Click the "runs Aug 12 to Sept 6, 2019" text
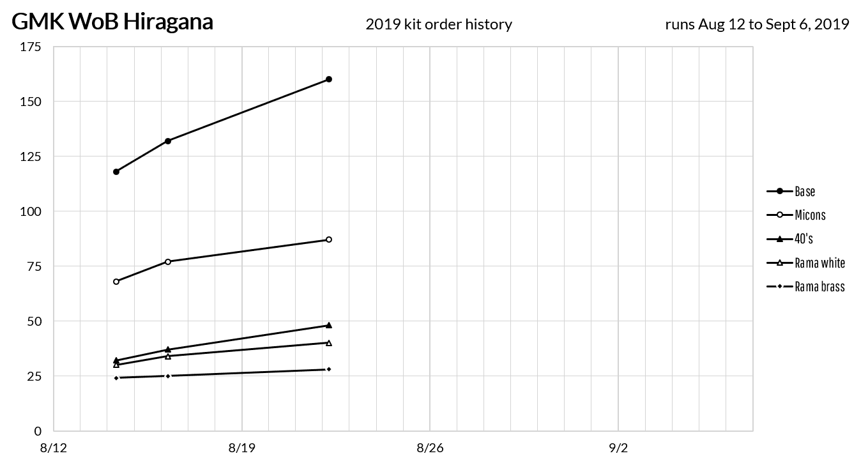Viewport: 868px width, 465px height. pos(757,24)
